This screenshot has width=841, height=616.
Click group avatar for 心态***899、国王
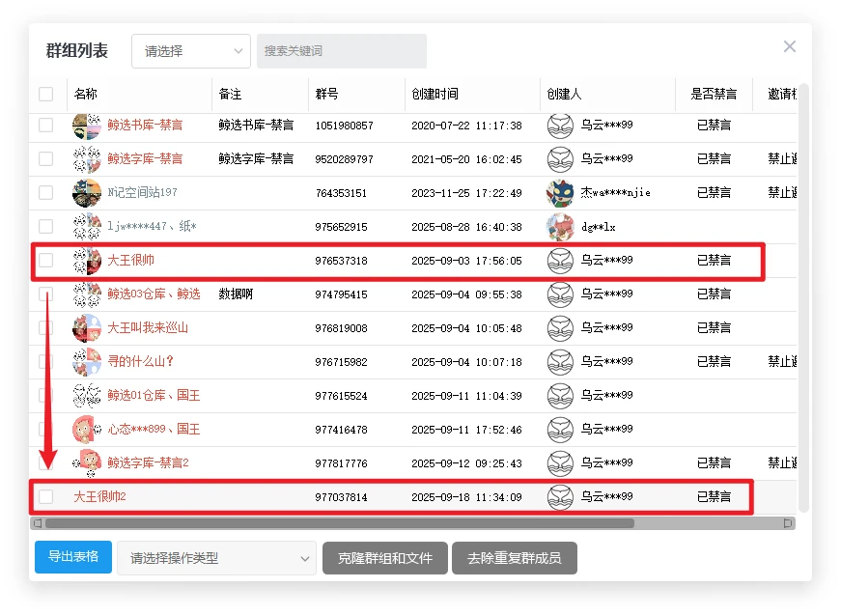pyautogui.click(x=87, y=430)
